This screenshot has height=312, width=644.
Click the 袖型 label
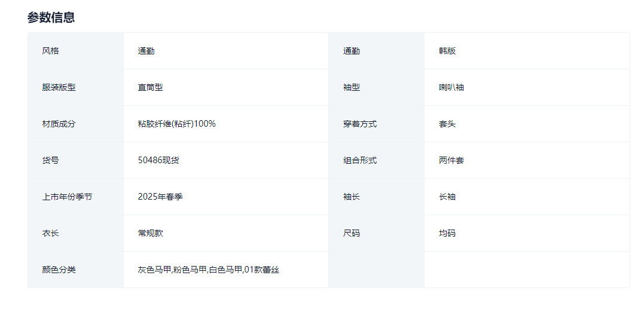pos(352,87)
